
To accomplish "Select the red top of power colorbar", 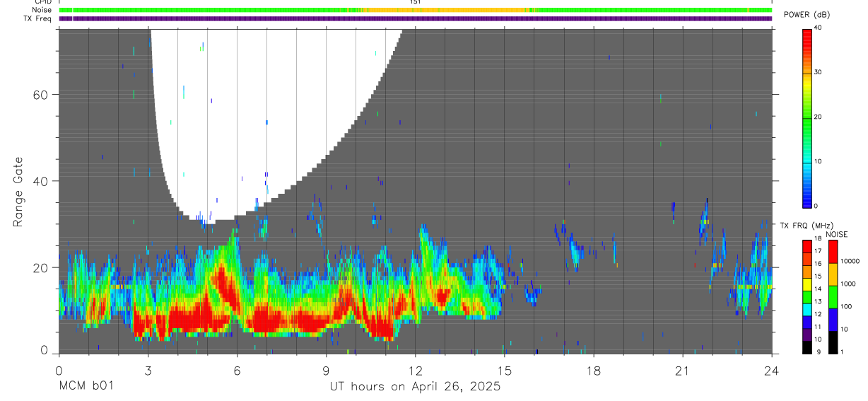I will point(807,34).
